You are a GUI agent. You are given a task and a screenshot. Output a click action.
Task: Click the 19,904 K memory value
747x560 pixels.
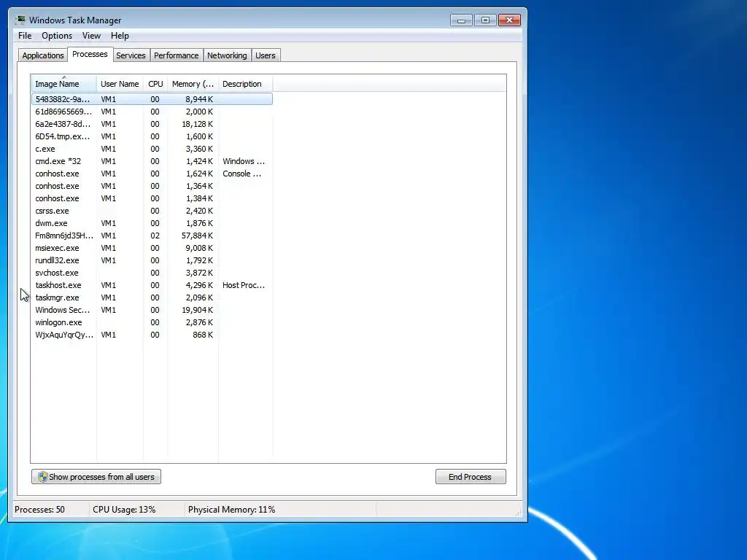click(197, 309)
